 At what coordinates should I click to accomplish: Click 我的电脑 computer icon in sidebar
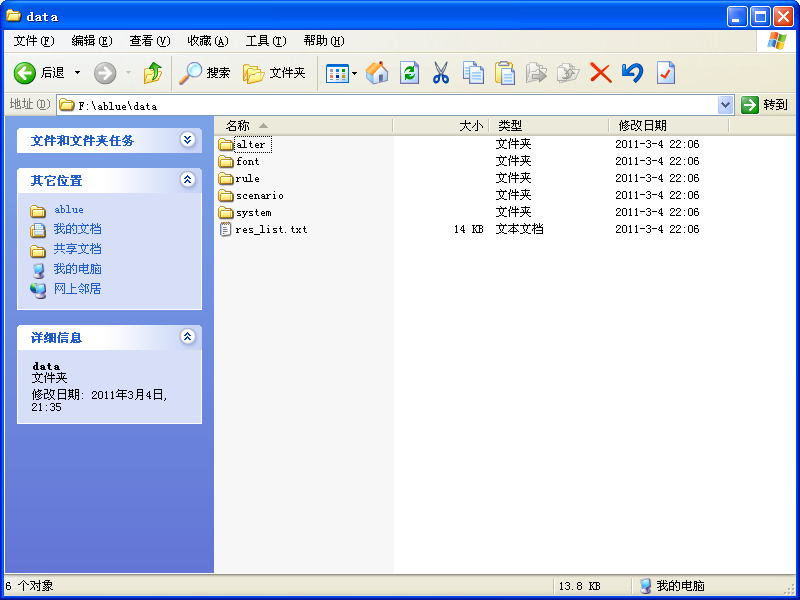tap(38, 270)
